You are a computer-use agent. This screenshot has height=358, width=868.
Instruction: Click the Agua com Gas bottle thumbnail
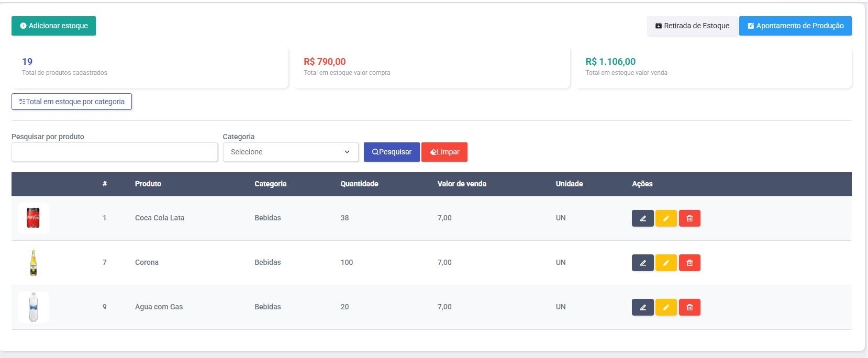click(34, 307)
